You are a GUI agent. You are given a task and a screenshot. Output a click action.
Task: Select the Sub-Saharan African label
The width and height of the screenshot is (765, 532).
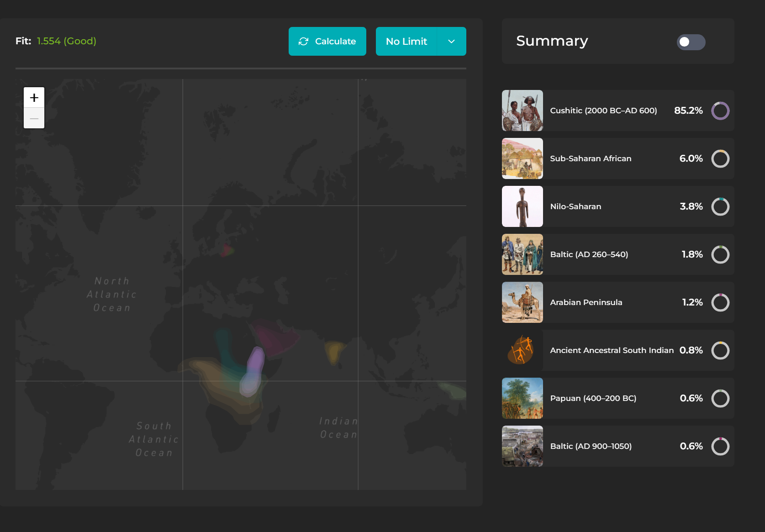[x=590, y=158]
